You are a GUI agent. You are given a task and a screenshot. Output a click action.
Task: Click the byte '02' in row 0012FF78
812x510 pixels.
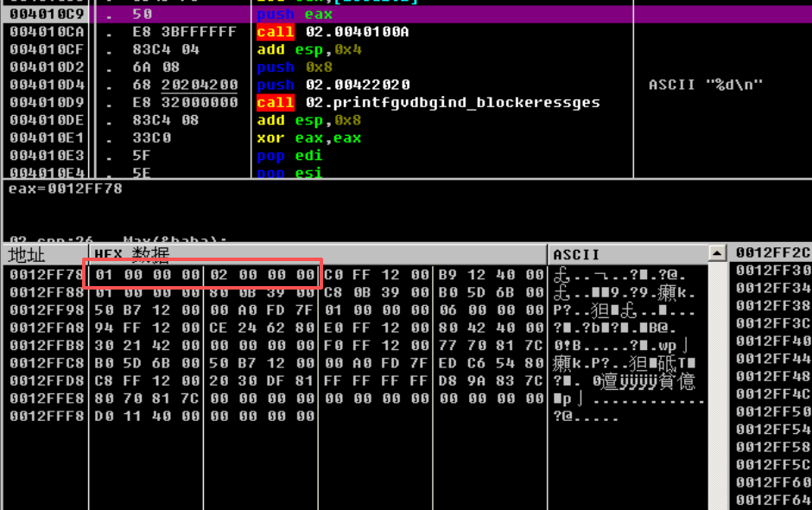(219, 275)
